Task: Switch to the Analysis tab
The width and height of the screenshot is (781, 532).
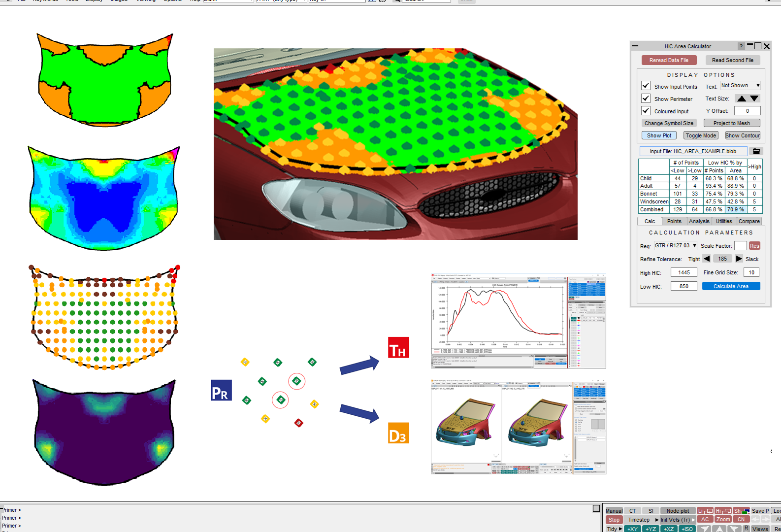Action: 699,221
